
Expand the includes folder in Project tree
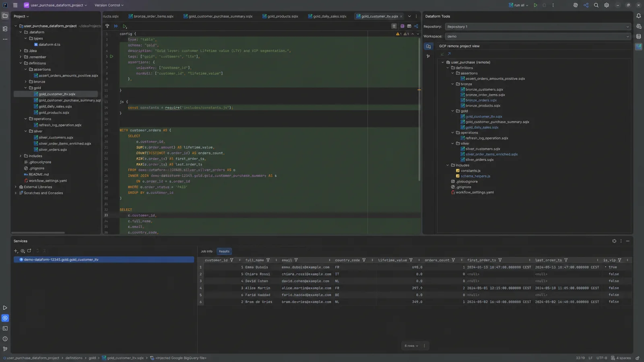[21, 156]
